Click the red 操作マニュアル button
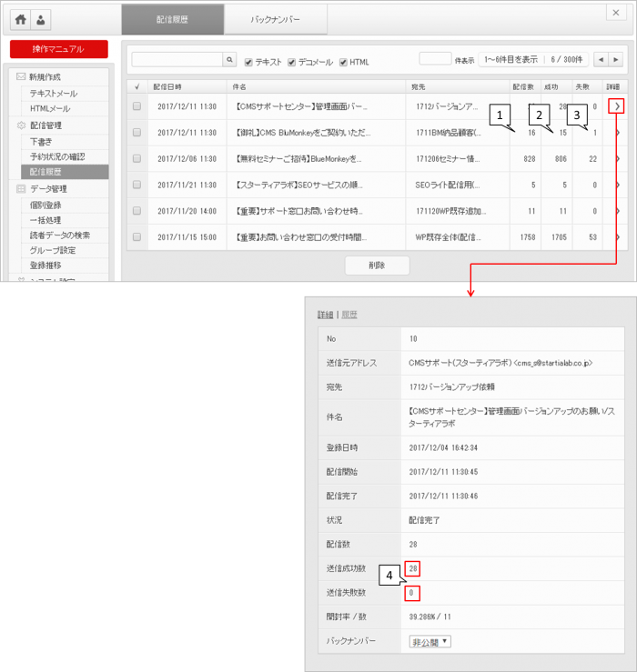 [x=59, y=49]
